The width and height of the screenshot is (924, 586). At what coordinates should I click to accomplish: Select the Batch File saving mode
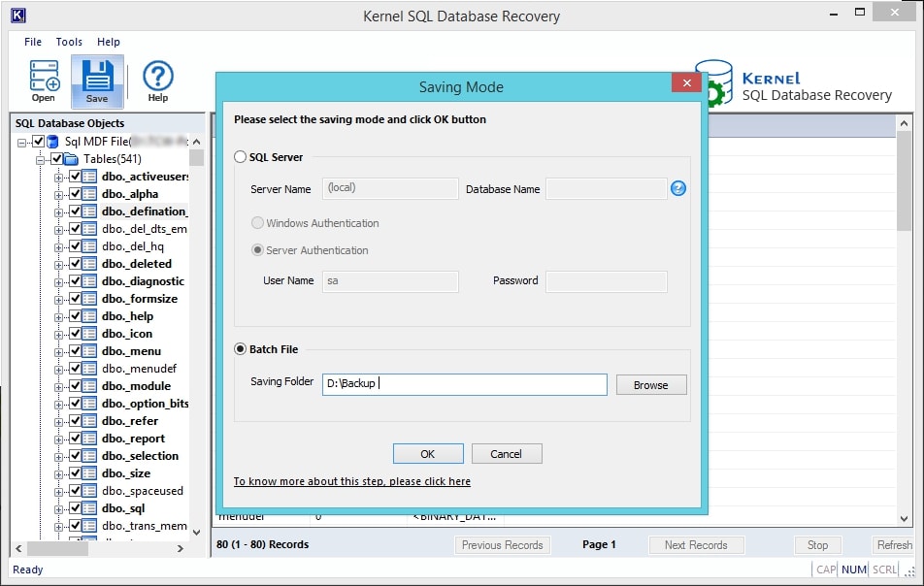[x=241, y=349]
